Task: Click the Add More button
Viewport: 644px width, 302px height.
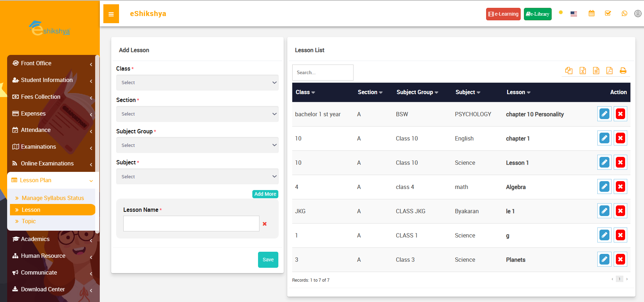Action: (x=265, y=194)
